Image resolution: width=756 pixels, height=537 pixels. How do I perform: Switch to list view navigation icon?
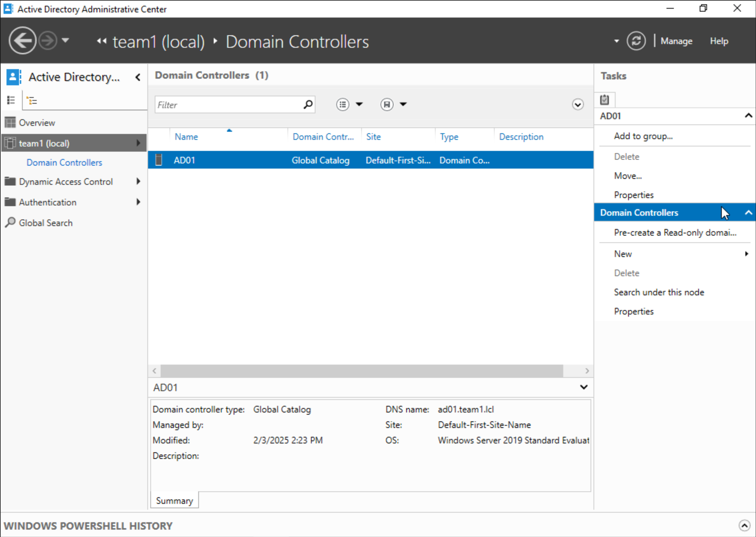click(x=11, y=100)
